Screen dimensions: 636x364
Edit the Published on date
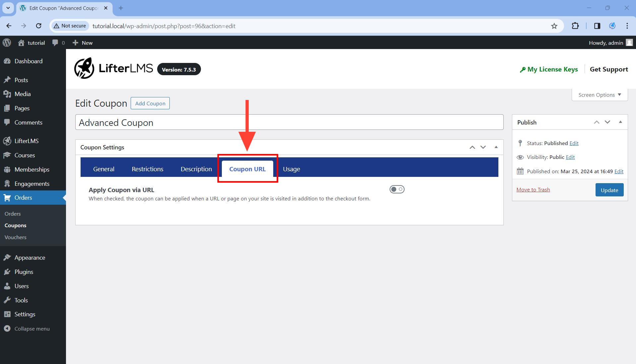click(x=619, y=171)
